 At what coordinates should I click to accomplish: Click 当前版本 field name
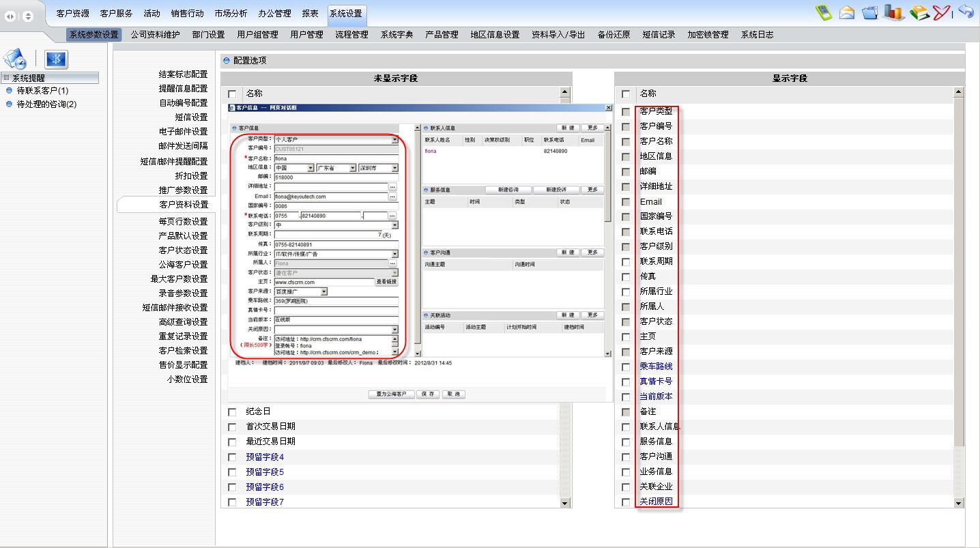point(656,396)
